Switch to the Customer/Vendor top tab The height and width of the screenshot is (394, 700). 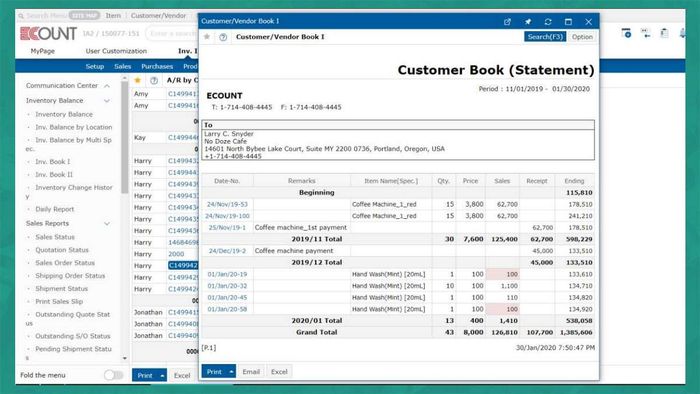tap(158, 16)
